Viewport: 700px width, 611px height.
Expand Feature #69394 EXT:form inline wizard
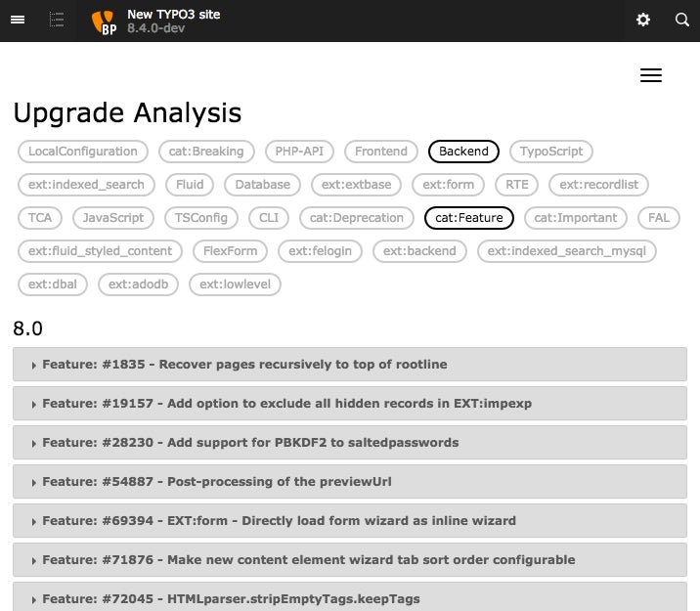tap(279, 521)
